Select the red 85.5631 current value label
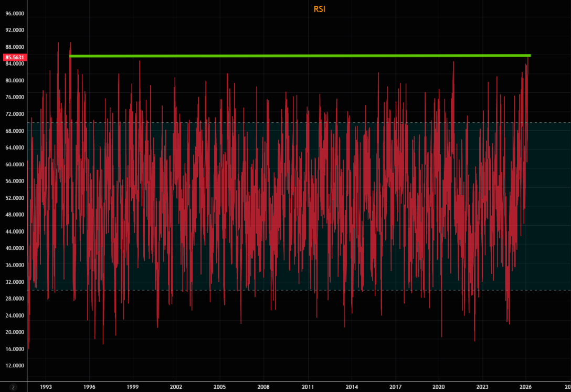The image size is (571, 392). click(x=14, y=57)
